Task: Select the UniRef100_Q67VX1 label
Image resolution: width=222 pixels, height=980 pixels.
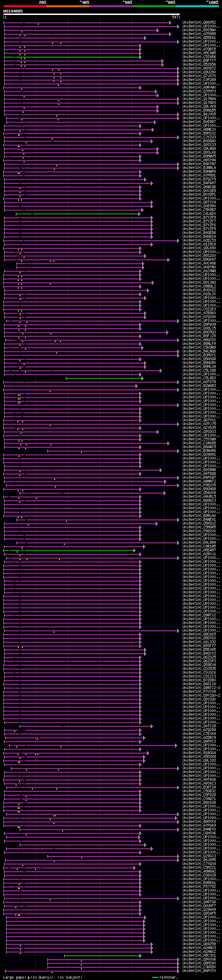Action: click(199, 420)
